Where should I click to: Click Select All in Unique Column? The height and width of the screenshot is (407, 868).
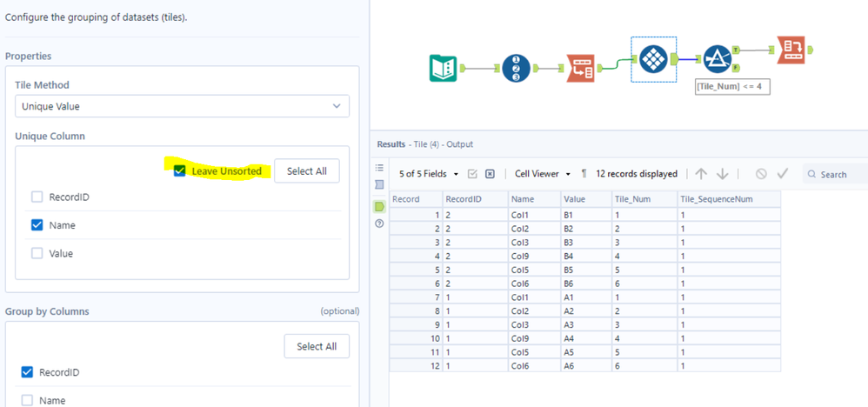coord(307,171)
